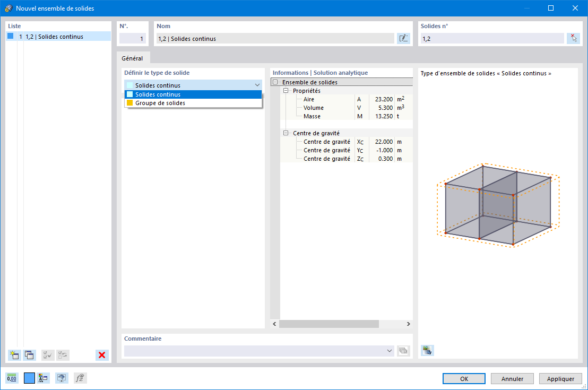
Task: Click the Solides n° field
Action: tap(492, 39)
